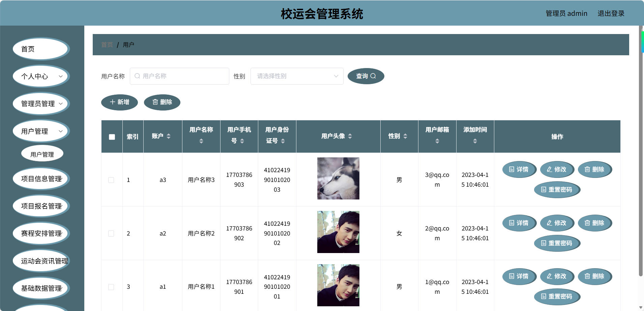Screen dimensions: 644x311
Task: Expand 运动会资讯管理 sidebar menu
Action: point(41,261)
